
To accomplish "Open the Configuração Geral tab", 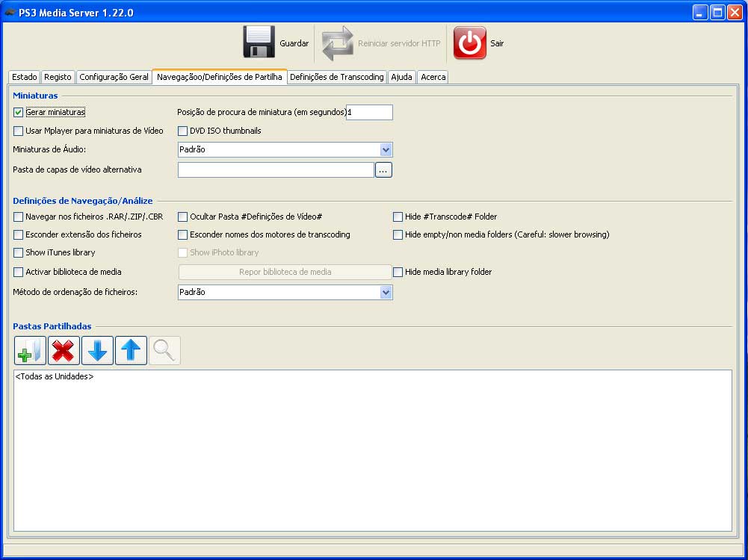I will [114, 77].
